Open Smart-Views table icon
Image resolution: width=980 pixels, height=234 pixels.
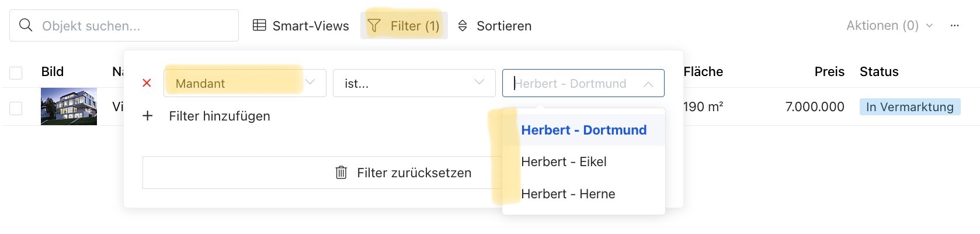tap(259, 25)
